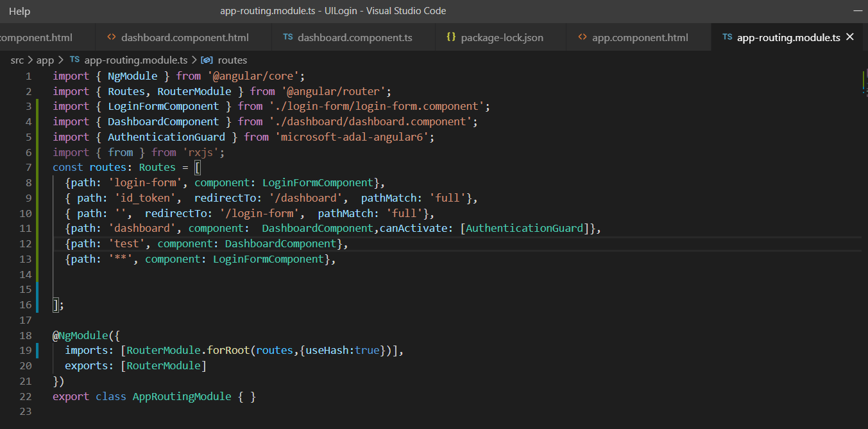Click line number 13 in the gutter
Image resolution: width=868 pixels, height=429 pixels.
25,259
